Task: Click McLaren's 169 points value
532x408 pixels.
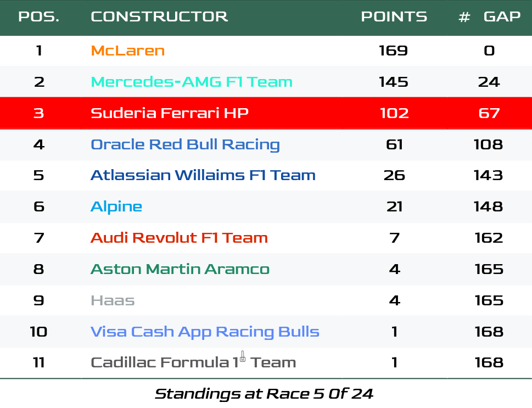Action: (394, 51)
